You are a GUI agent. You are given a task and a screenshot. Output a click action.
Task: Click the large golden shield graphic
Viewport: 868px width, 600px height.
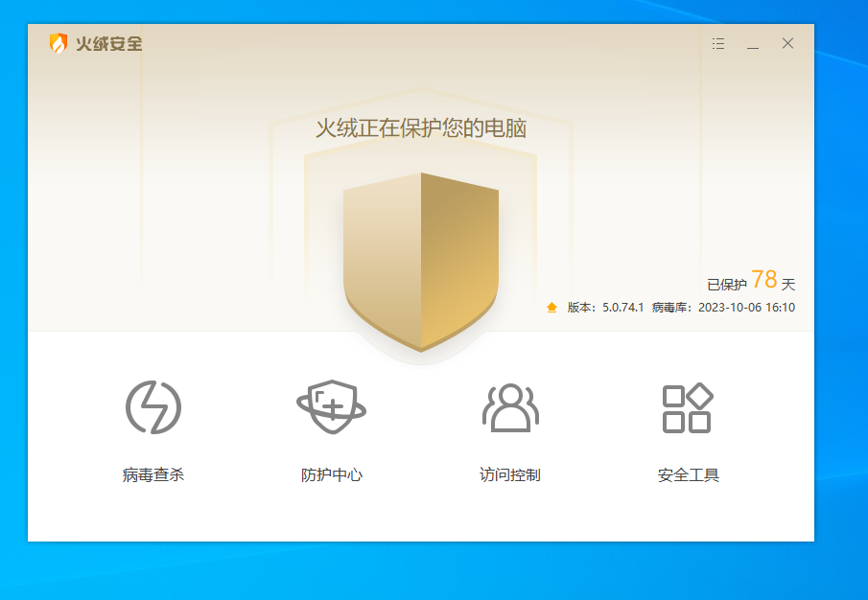coord(421,259)
